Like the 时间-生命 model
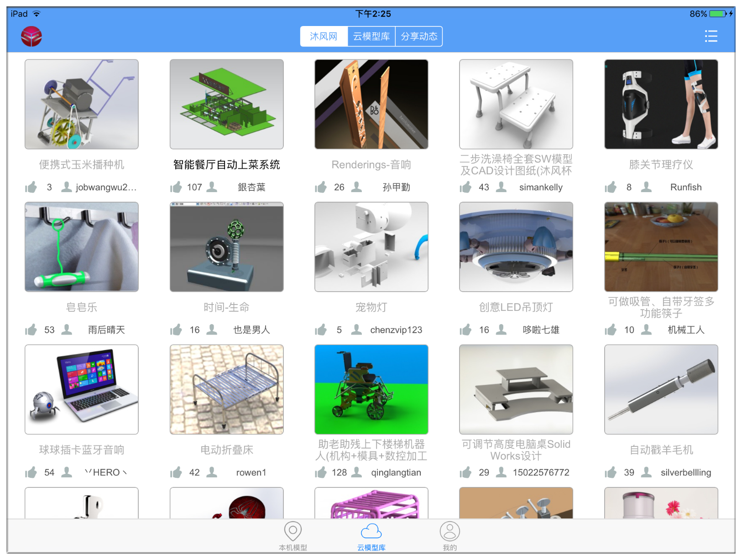Viewport: 742px width, 560px height. click(176, 330)
